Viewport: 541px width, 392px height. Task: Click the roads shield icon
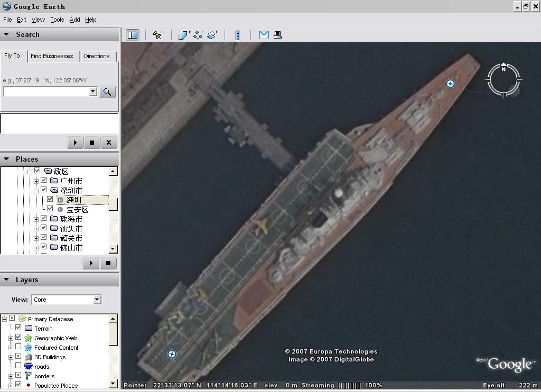point(29,367)
